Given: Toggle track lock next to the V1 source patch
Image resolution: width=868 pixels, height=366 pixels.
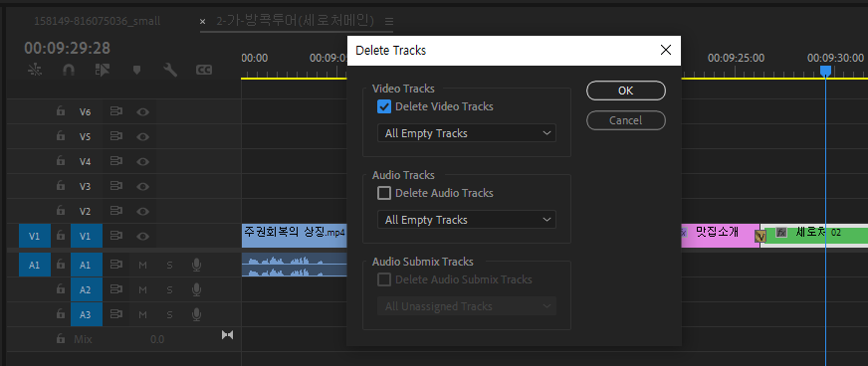Looking at the screenshot, I should pyautogui.click(x=61, y=236).
